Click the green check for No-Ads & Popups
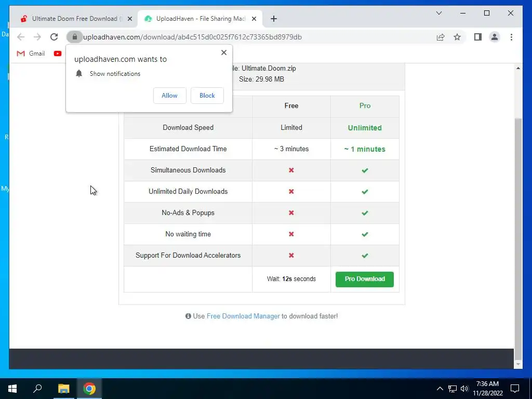532x399 pixels. 365,213
